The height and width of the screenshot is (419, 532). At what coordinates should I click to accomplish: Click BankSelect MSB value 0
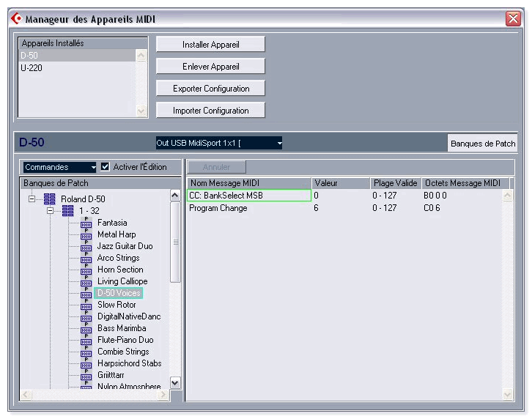pyautogui.click(x=317, y=196)
